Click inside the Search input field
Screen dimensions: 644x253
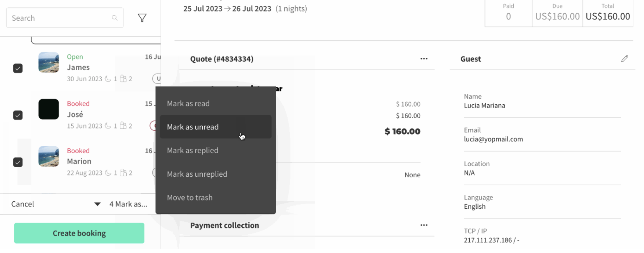pyautogui.click(x=58, y=18)
